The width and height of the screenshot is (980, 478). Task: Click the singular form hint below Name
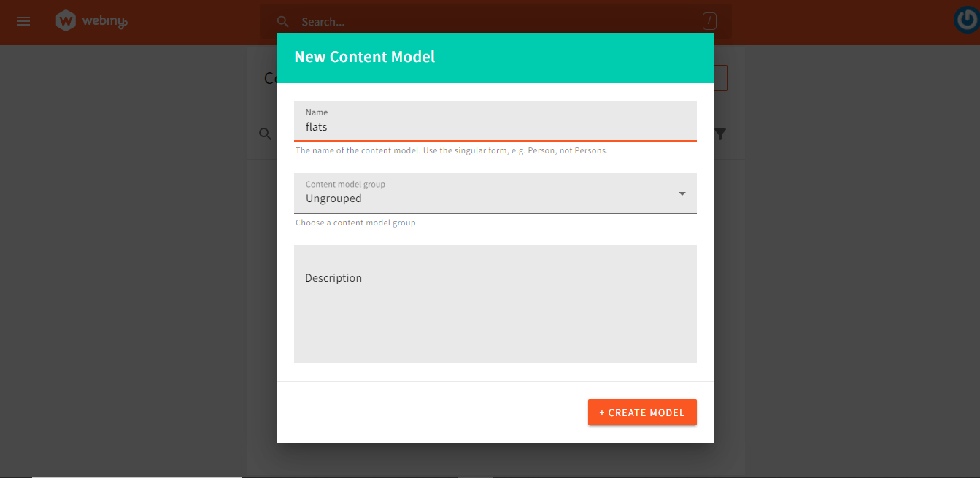451,150
